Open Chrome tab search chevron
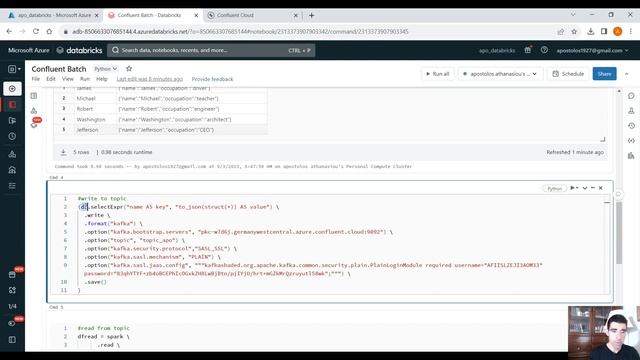The width and height of the screenshot is (640, 360). [573, 15]
